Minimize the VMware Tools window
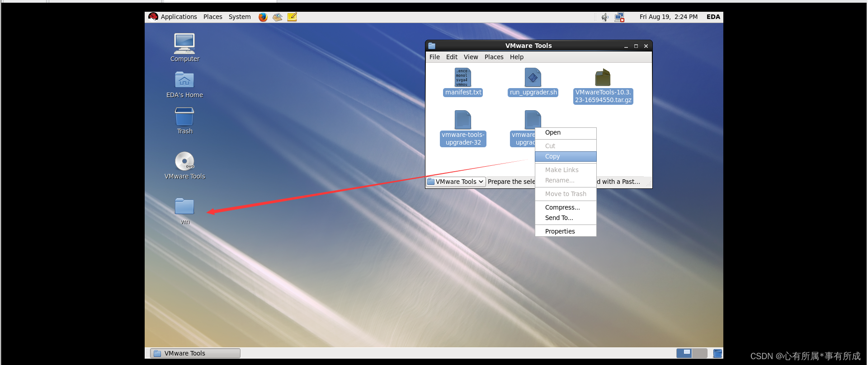This screenshot has width=868, height=365. coord(626,46)
